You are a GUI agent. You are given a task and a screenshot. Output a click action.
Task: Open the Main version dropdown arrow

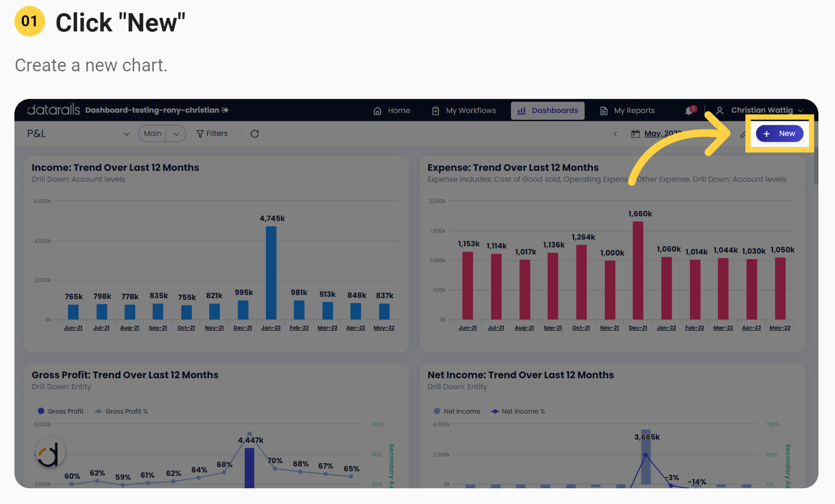(x=176, y=134)
